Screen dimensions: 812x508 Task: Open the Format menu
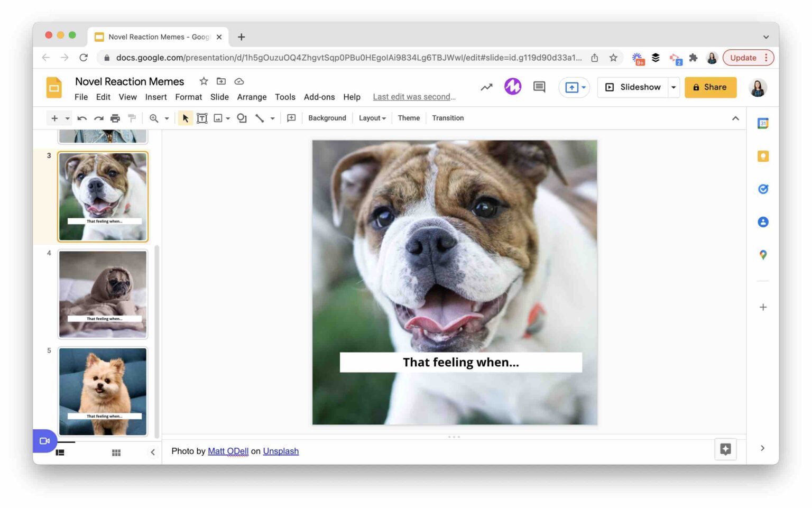tap(188, 97)
